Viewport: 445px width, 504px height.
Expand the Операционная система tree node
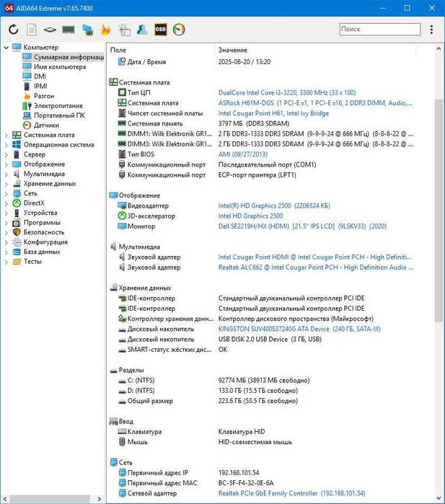coord(6,145)
